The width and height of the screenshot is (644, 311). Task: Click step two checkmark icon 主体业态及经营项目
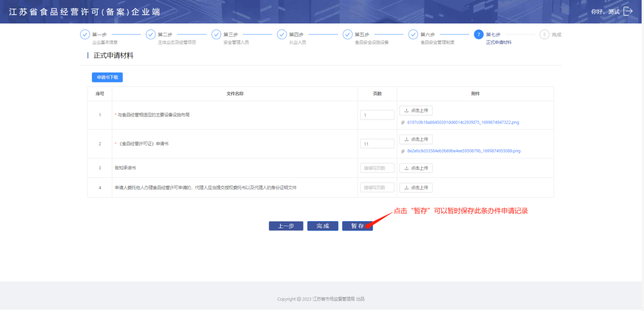[150, 35]
